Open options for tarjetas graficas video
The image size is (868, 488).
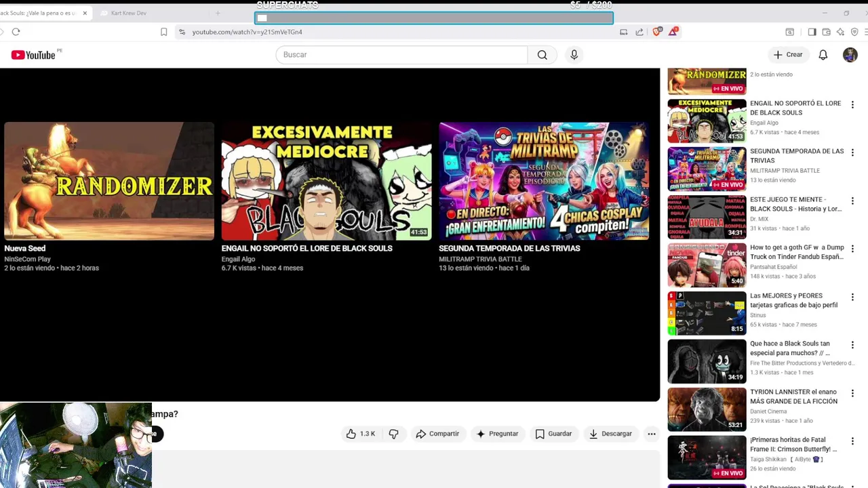(852, 298)
